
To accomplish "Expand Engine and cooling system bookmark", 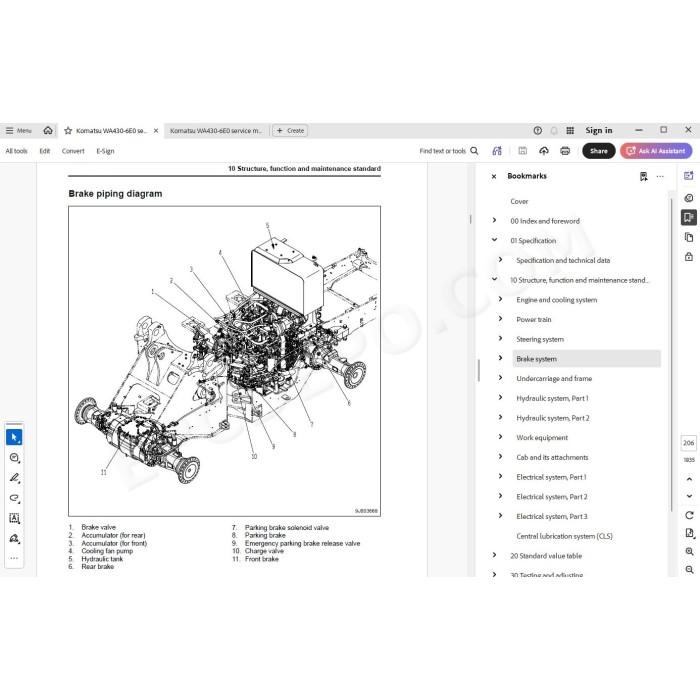I will [x=500, y=299].
